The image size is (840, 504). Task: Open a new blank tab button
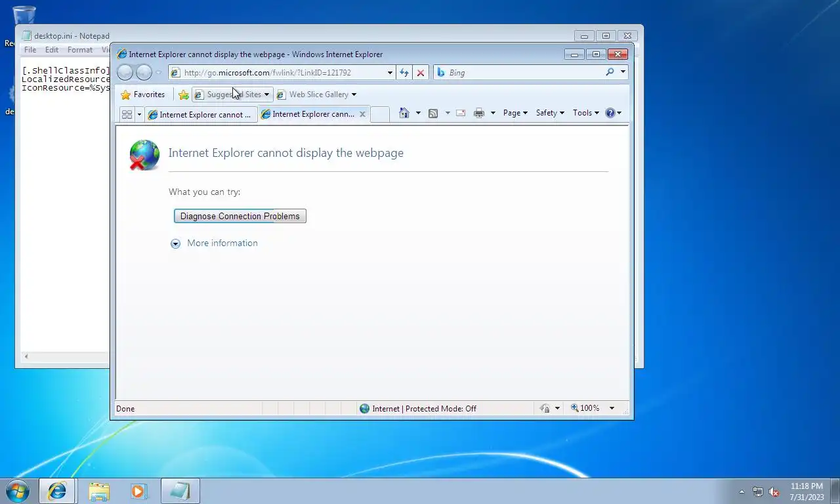click(x=380, y=114)
